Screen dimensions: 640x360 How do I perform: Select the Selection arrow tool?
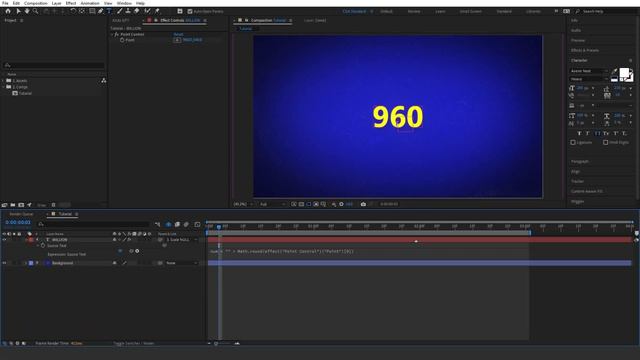tap(18, 11)
